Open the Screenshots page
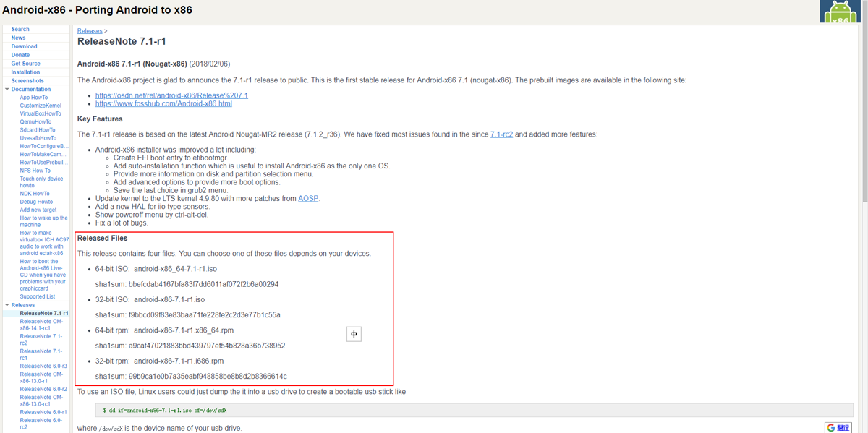Viewport: 868px width, 433px height. coord(27,81)
